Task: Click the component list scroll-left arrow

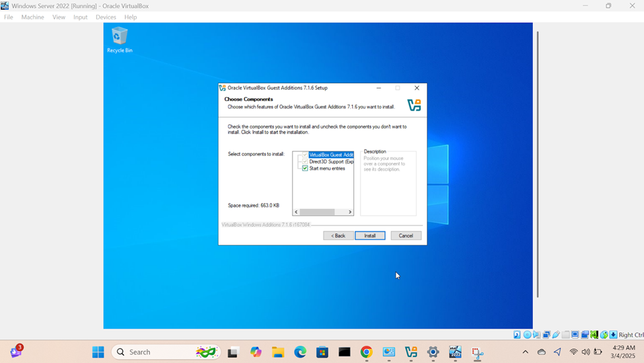Action: pos(296,212)
